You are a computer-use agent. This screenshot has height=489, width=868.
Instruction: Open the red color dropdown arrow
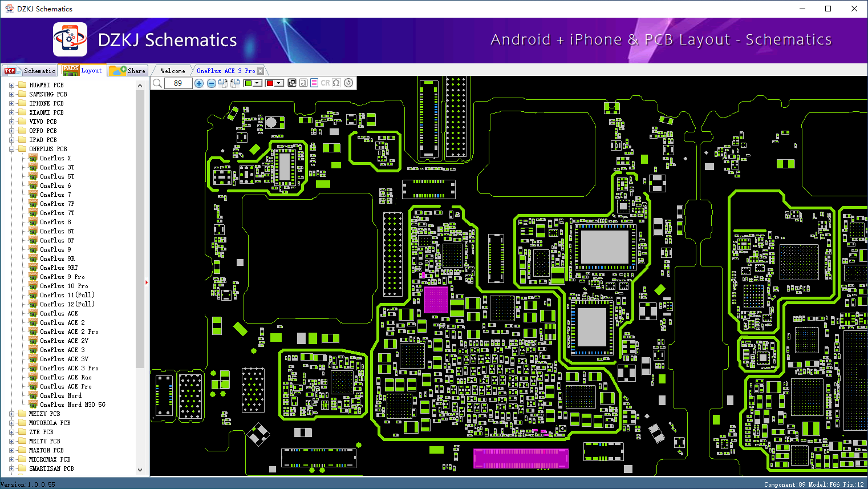[279, 83]
